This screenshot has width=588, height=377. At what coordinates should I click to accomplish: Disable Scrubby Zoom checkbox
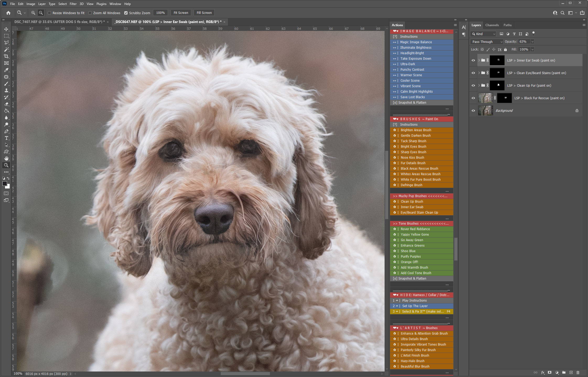pyautogui.click(x=126, y=13)
